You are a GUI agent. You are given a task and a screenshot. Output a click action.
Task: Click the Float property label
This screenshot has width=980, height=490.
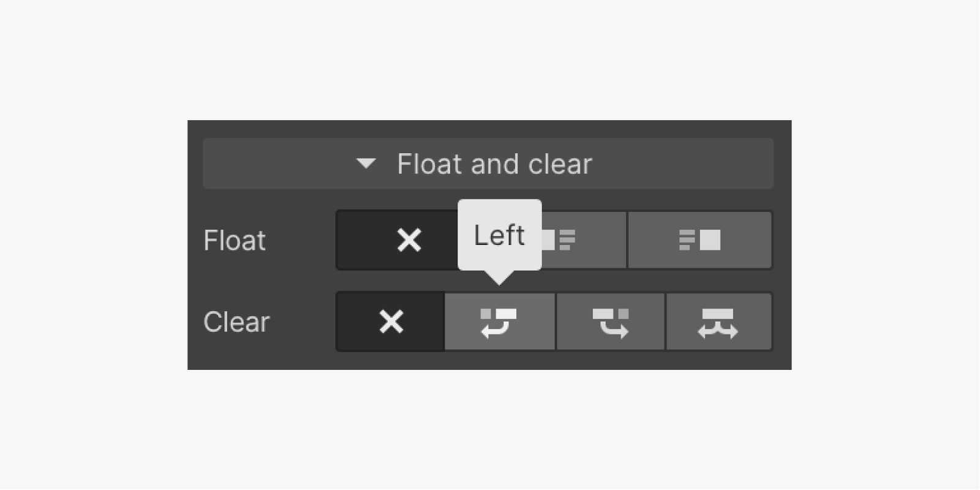point(235,240)
